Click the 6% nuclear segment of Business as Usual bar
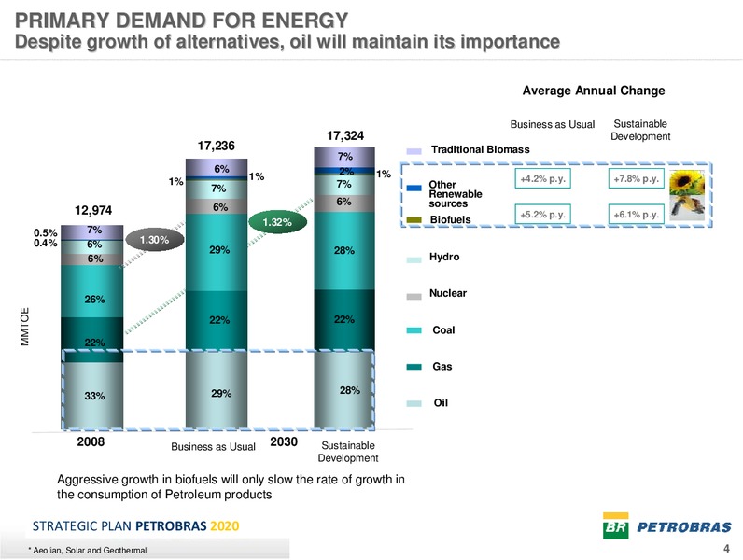Viewport: 743px width, 560px height. [217, 206]
